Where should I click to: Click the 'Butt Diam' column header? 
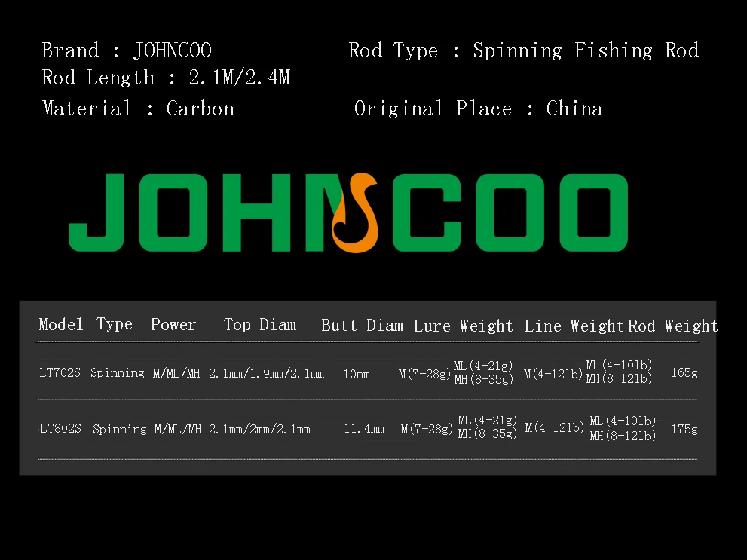[x=362, y=326]
